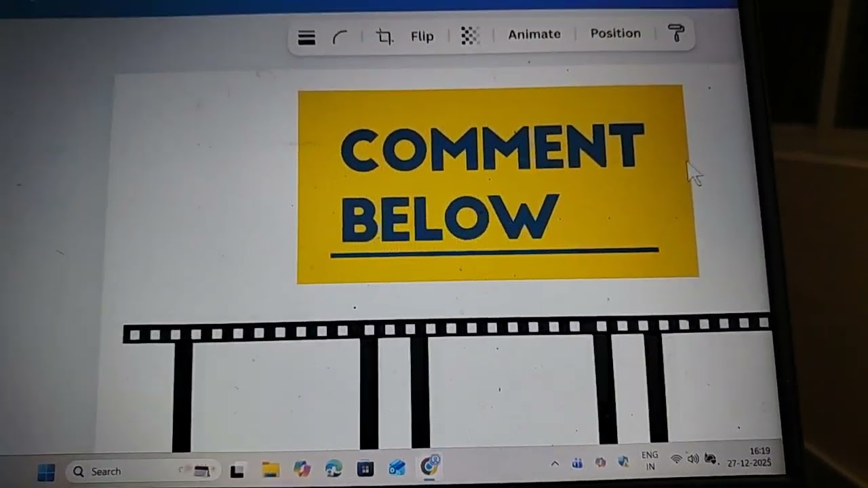Select the copy style paint roller icon

(676, 33)
